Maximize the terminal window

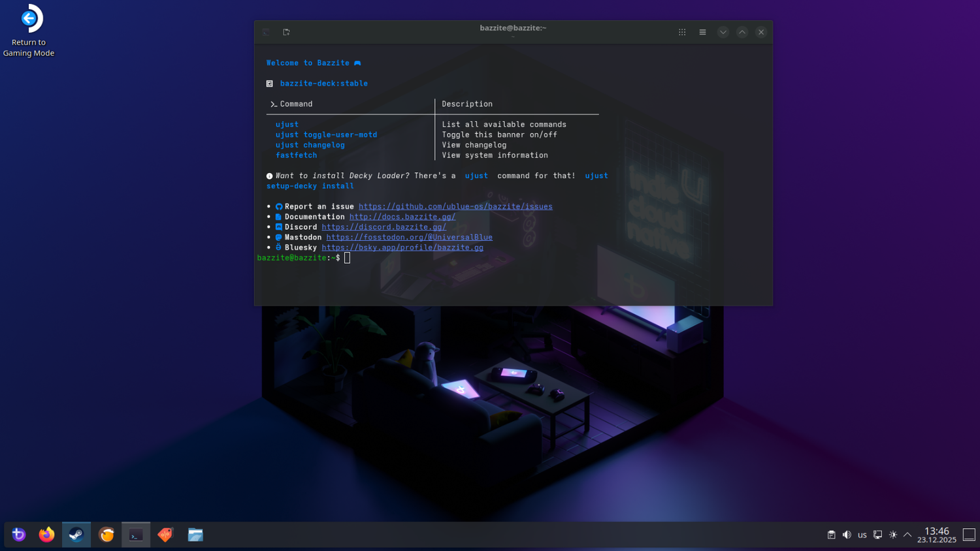tap(742, 32)
